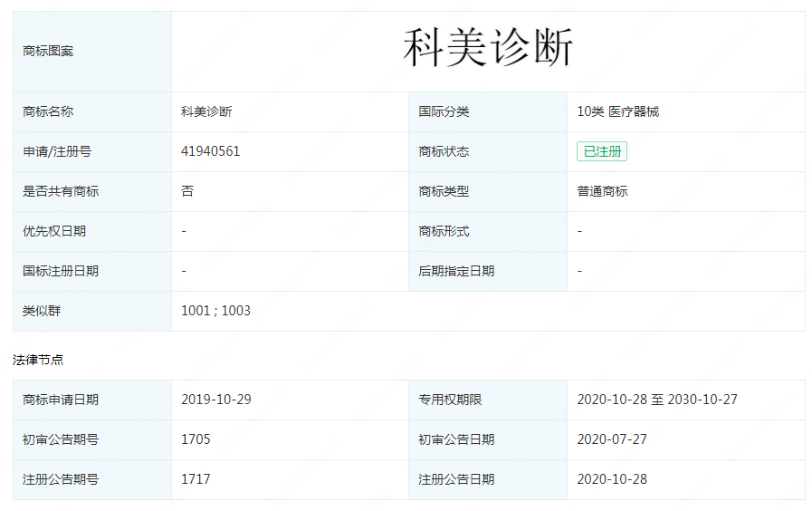The width and height of the screenshot is (812, 511).
Task: Select the 商标状态 label
Action: click(444, 151)
